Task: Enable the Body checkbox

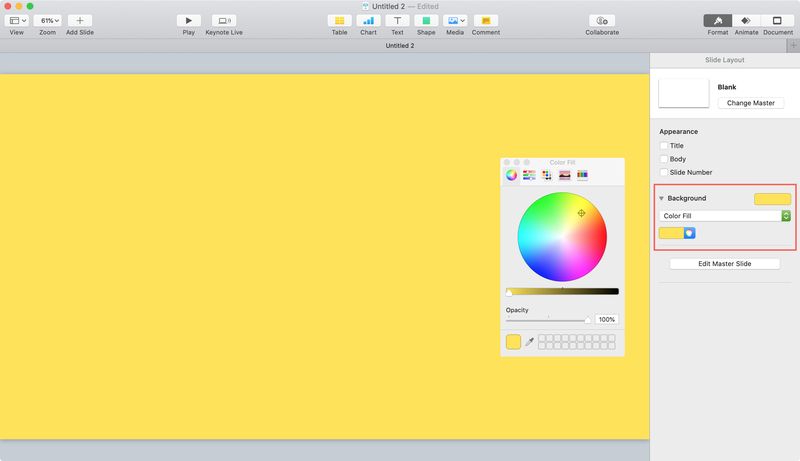Action: (664, 159)
